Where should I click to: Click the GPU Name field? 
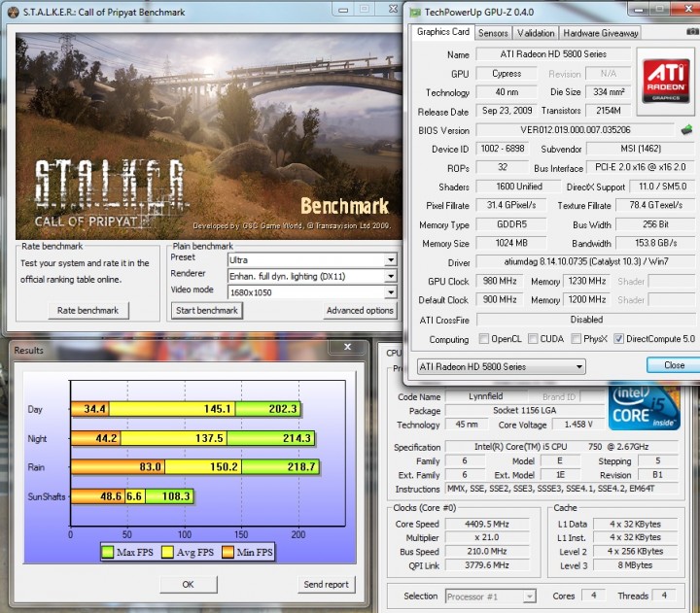[x=553, y=54]
